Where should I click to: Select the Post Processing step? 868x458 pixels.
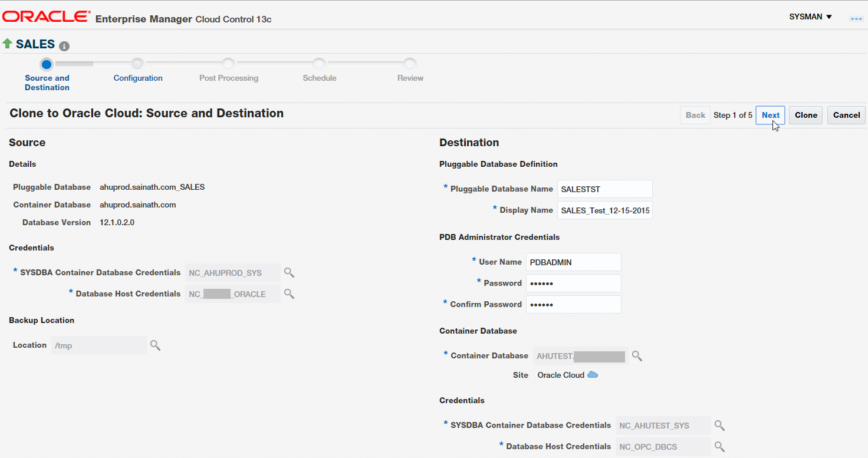229,78
